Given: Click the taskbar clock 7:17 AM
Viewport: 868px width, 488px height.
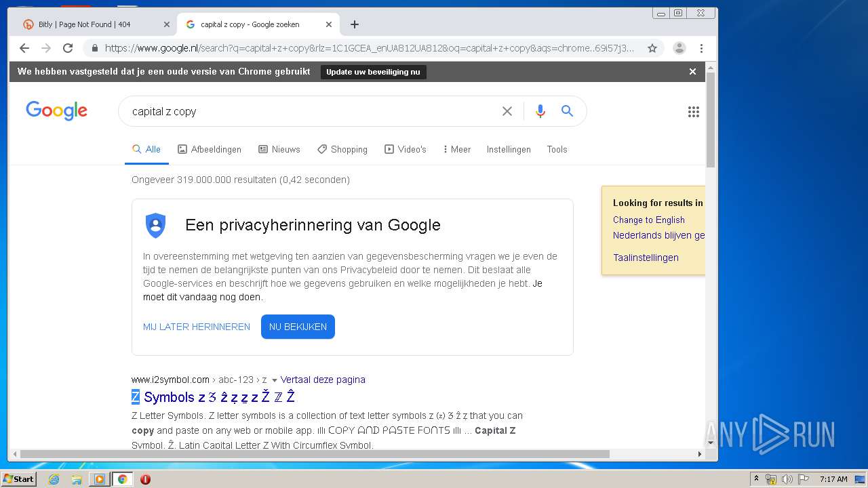Looking at the screenshot, I should 833,479.
